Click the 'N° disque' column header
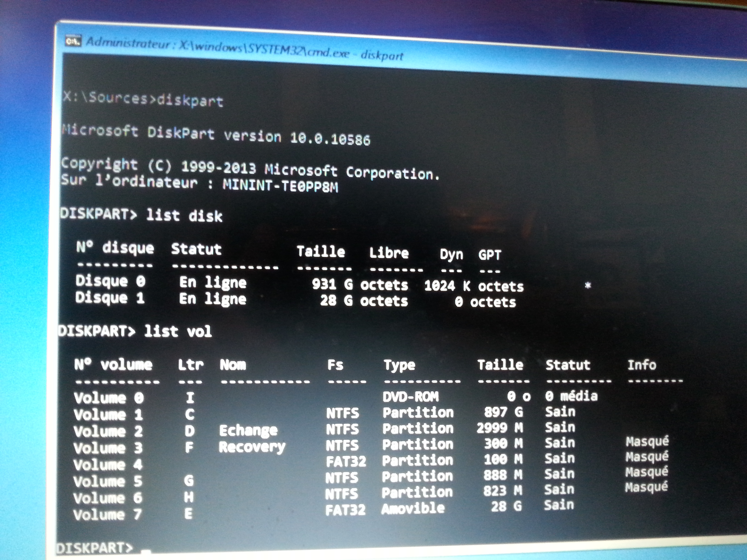 (x=115, y=248)
